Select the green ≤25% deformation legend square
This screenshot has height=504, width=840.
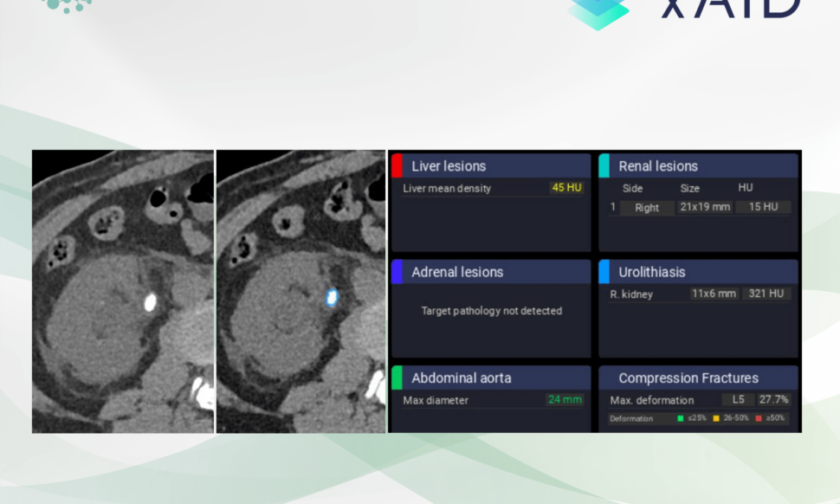coord(681,418)
